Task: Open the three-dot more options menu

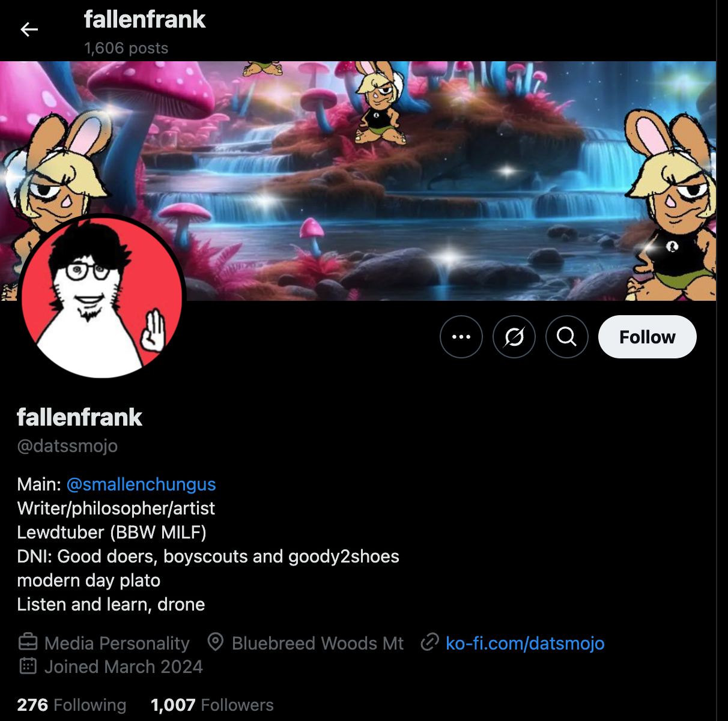Action: (x=461, y=337)
